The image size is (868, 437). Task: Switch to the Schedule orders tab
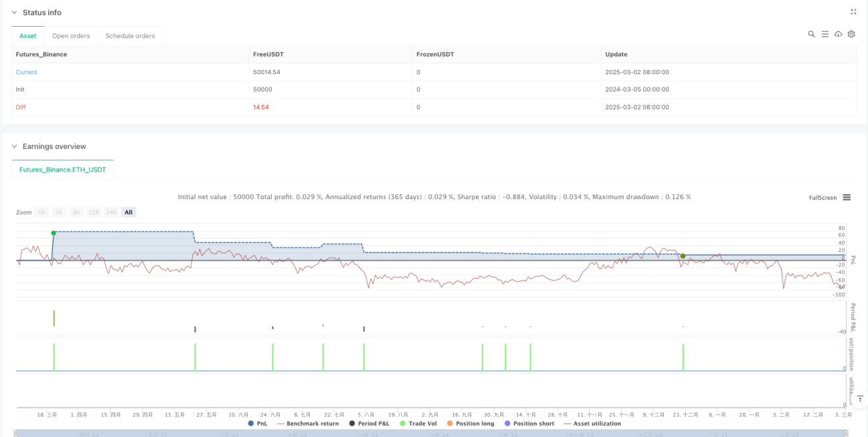[x=130, y=36]
